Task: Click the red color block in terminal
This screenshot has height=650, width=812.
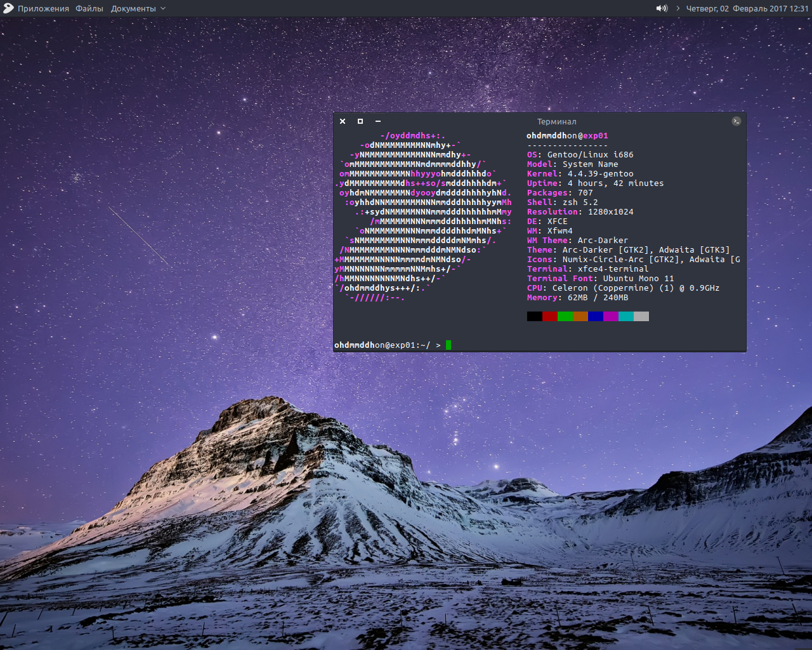Action: (550, 316)
